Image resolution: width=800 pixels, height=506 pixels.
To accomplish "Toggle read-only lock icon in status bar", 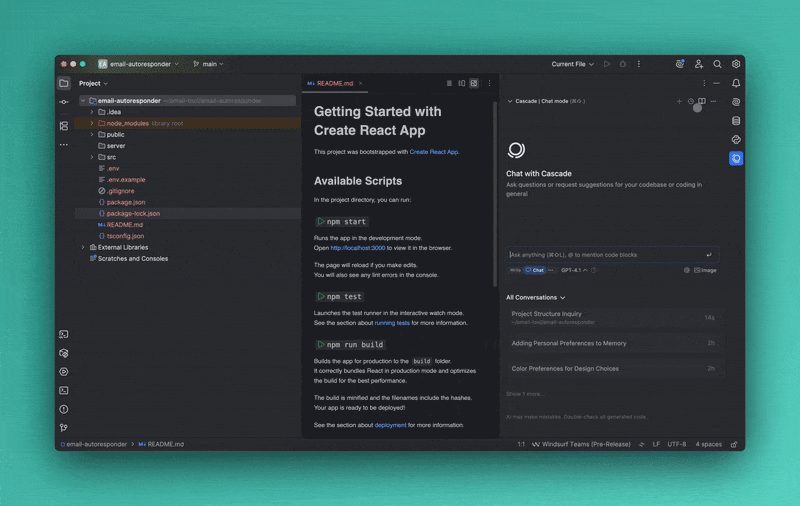I will click(734, 444).
